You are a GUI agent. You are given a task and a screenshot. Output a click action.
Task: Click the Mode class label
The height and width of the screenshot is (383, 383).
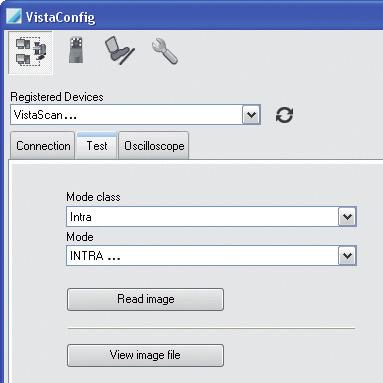tap(93, 197)
